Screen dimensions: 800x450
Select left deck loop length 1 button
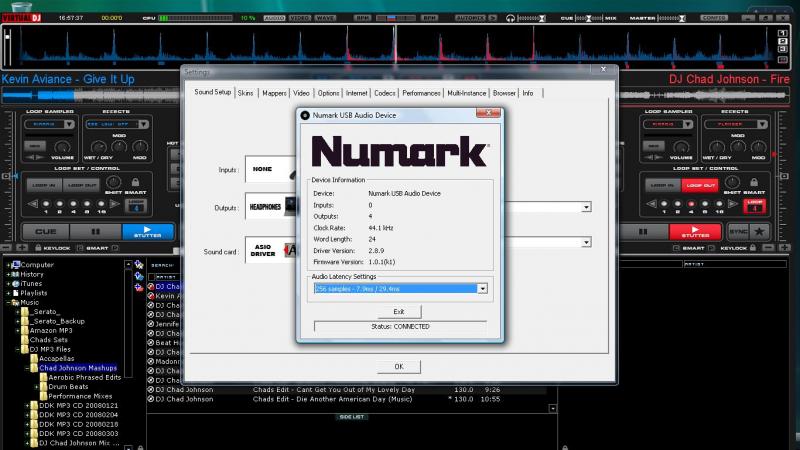click(x=46, y=204)
